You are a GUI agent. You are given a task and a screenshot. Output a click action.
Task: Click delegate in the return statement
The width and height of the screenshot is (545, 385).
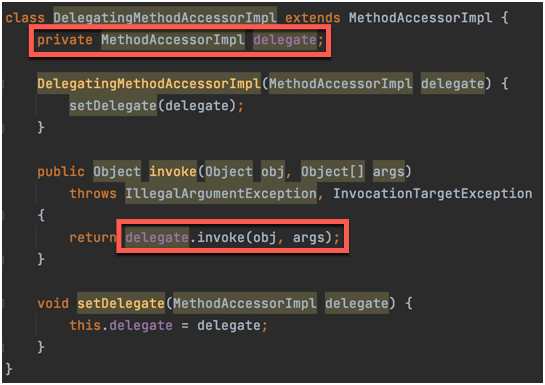coord(157,237)
